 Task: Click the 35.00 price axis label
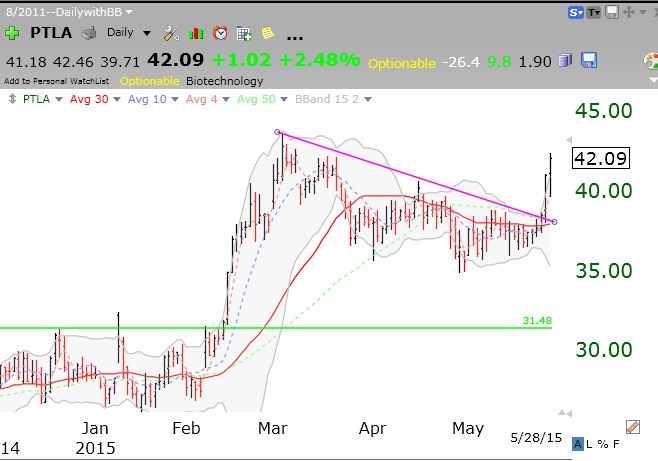click(x=603, y=271)
